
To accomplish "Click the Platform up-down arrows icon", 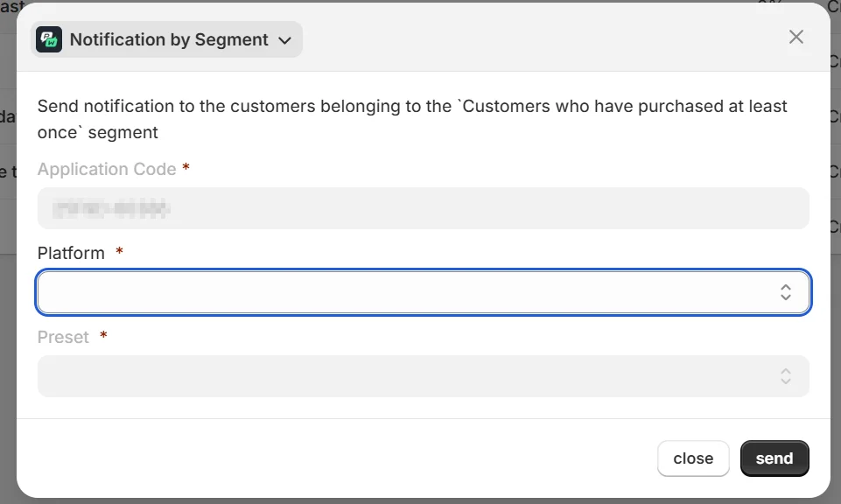I will click(x=786, y=292).
